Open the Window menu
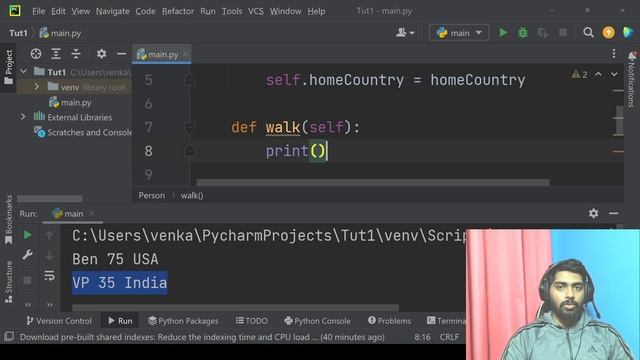Screen dimensions: 640x360 (x=285, y=11)
